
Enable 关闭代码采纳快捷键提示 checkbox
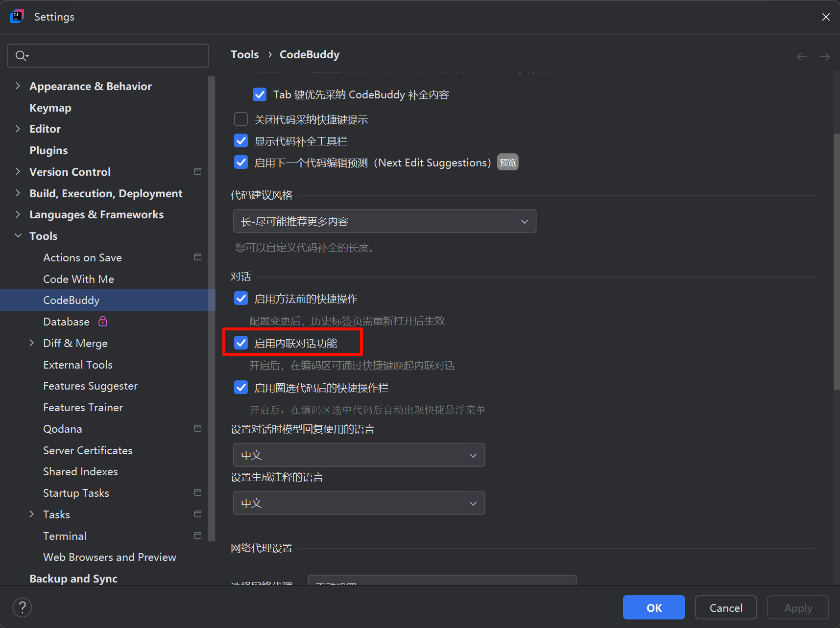(241, 119)
